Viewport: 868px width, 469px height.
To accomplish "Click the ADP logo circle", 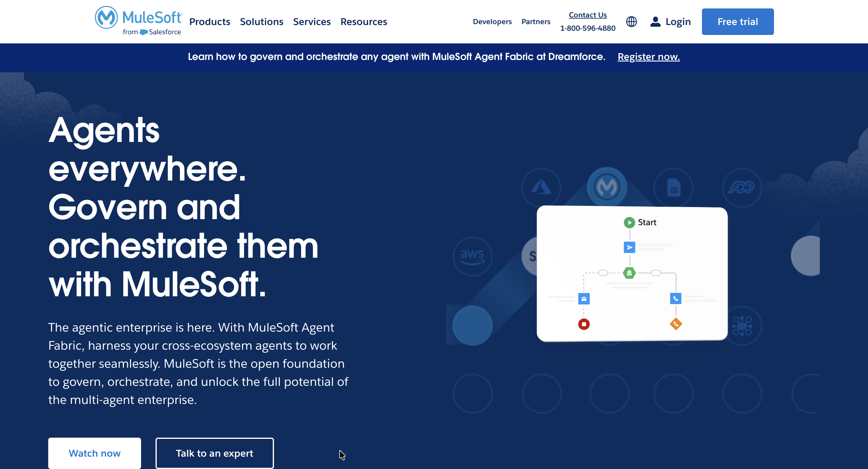I will 741,187.
